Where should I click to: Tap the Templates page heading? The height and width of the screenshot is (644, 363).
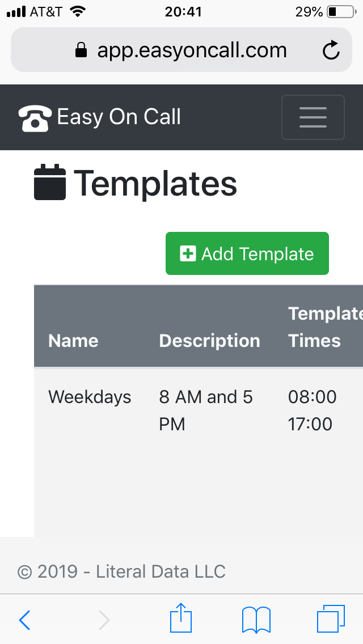(155, 183)
